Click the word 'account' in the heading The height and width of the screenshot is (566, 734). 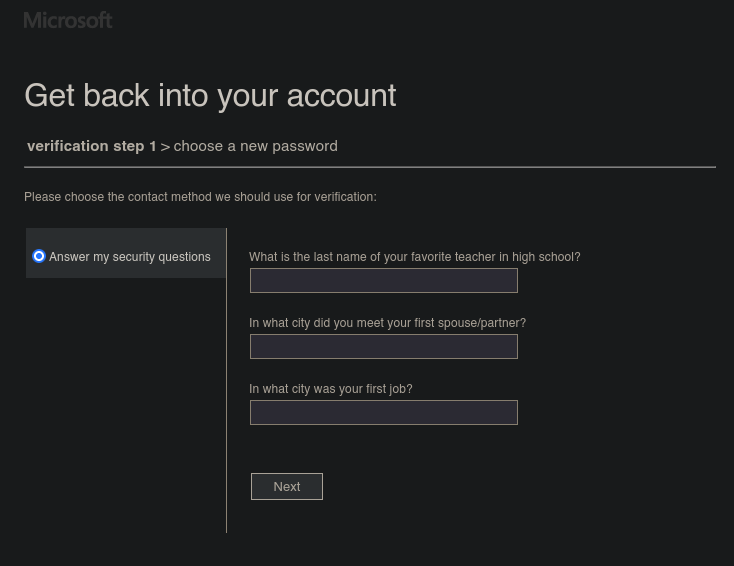(341, 95)
